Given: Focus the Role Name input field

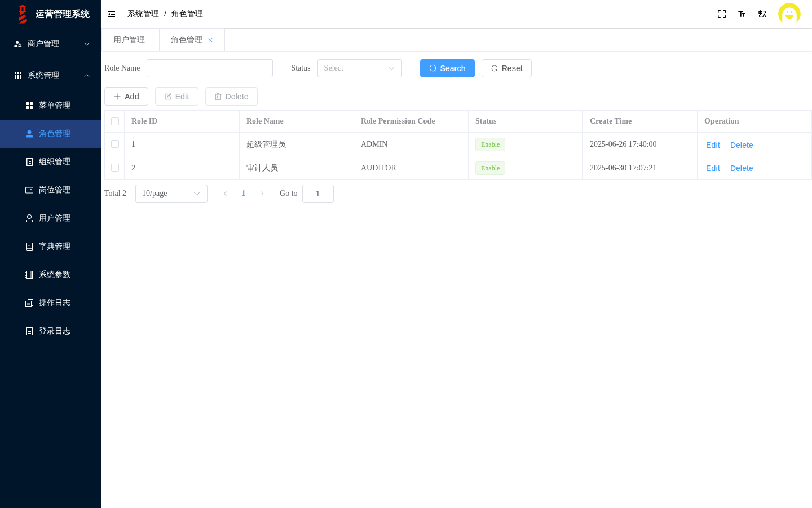Looking at the screenshot, I should [210, 68].
